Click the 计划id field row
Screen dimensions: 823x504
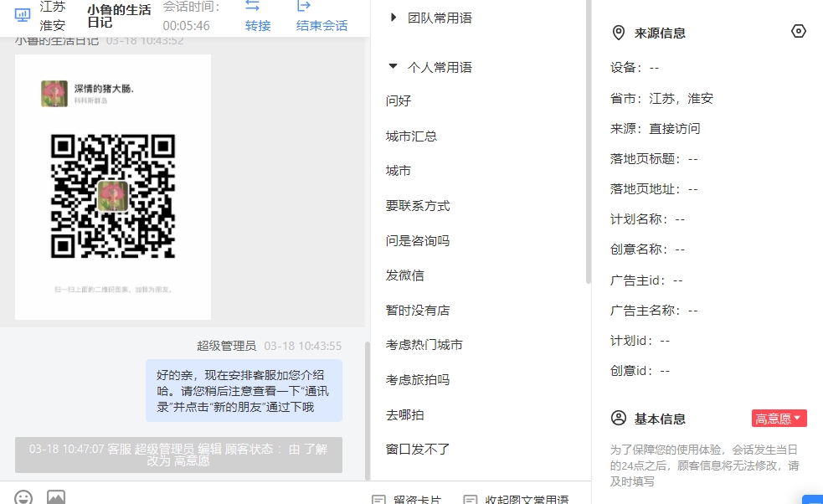click(640, 341)
